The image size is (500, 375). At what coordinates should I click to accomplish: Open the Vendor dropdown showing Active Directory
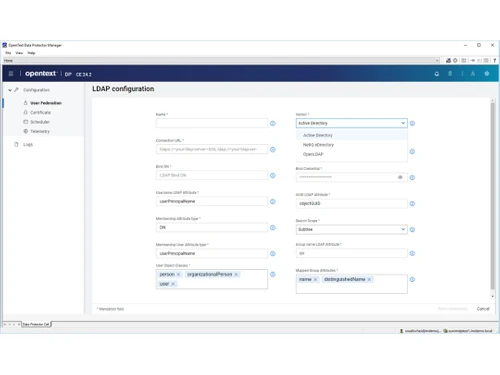tap(352, 123)
